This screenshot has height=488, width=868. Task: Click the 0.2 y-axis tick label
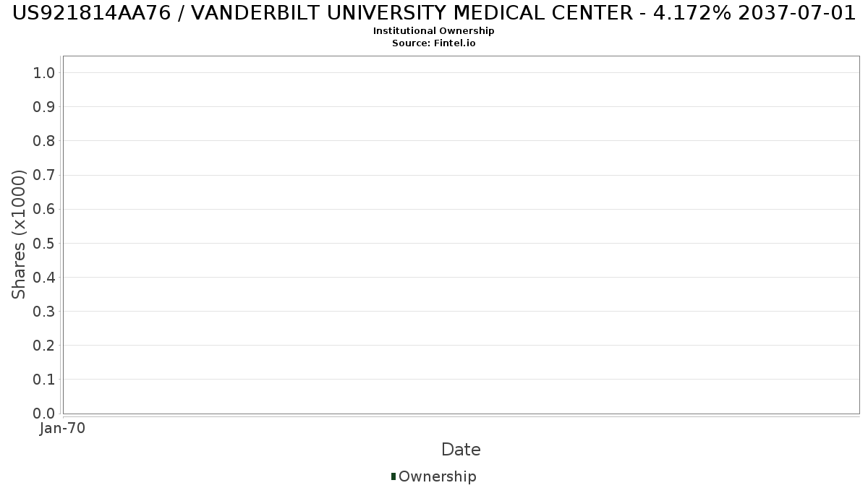point(44,345)
